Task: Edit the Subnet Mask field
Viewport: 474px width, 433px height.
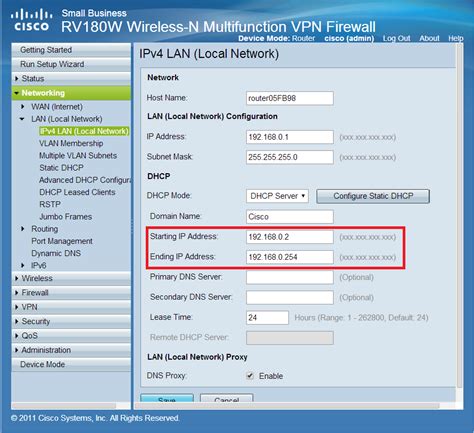Action: (x=290, y=157)
